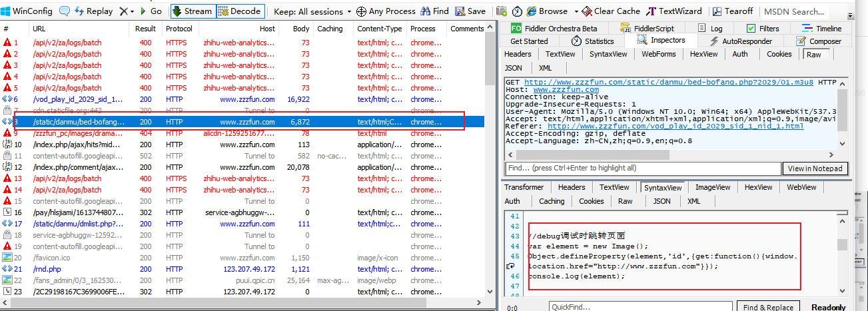
Task: Replay the selected session
Action: [93, 11]
